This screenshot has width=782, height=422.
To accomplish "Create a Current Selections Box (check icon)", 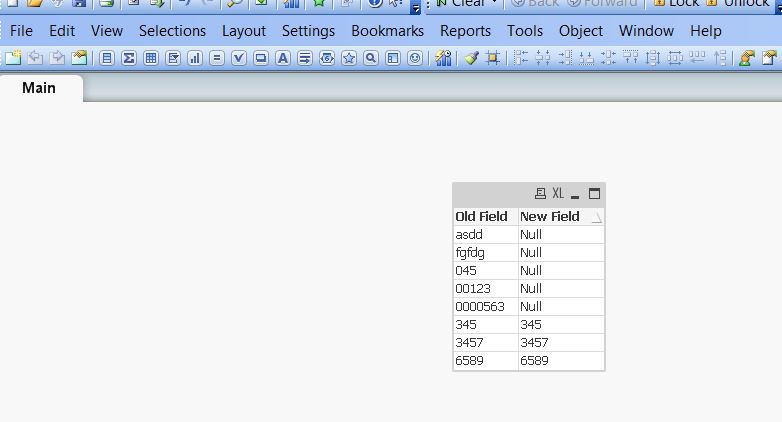I will point(239,58).
